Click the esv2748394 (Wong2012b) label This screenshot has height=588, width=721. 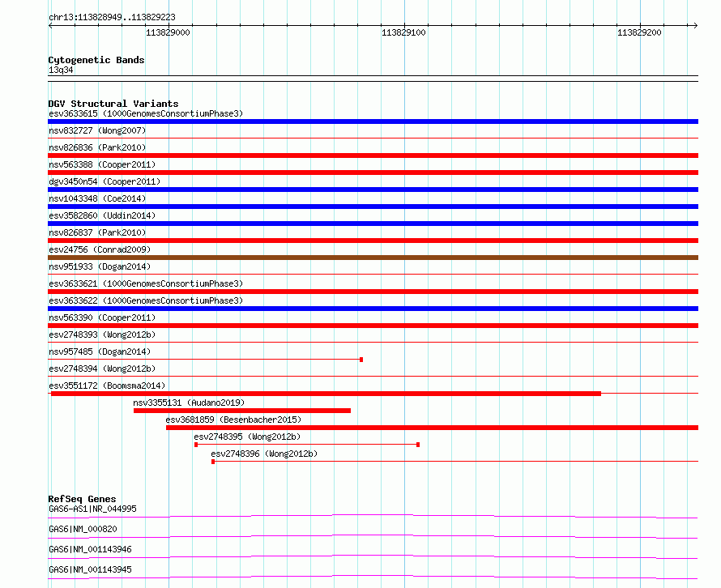point(102,369)
